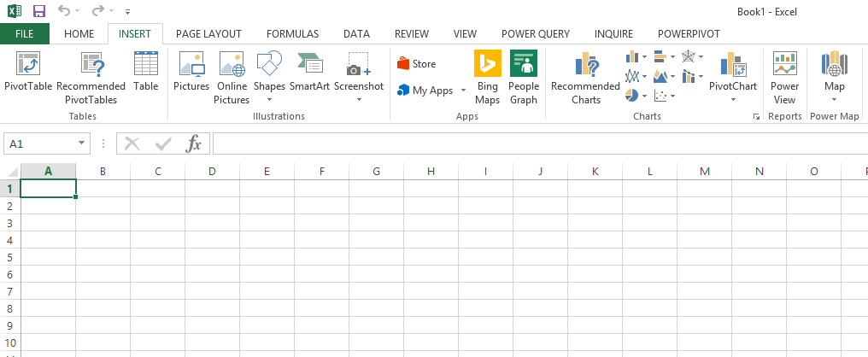Open Recommended PivotTables
Image resolution: width=868 pixels, height=357 pixels.
pyautogui.click(x=91, y=78)
